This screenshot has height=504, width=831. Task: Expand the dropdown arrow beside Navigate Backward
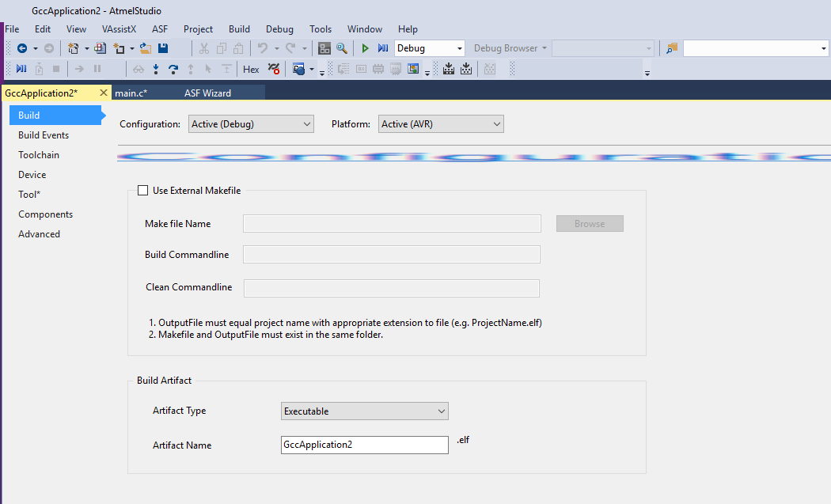click(x=36, y=49)
